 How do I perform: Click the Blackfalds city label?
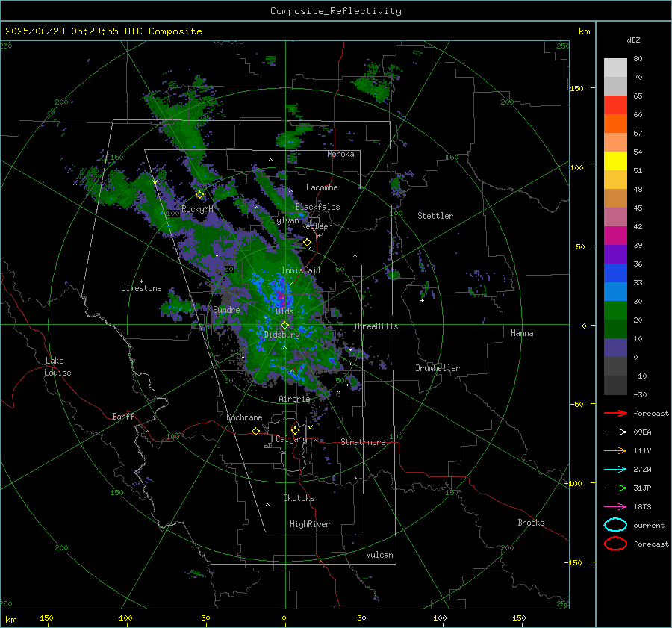317,207
